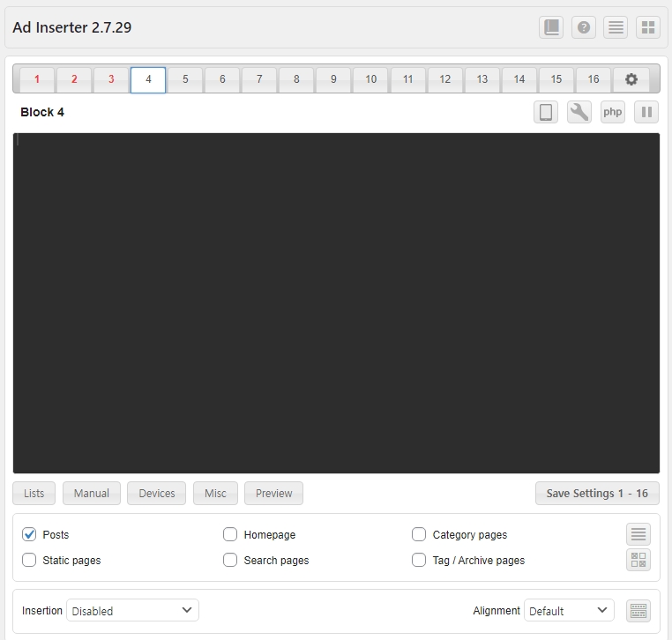Open the documentation book icon
672x640 pixels.
click(551, 27)
